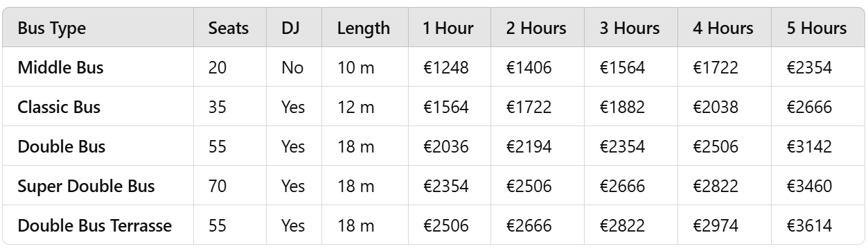Viewport: 868px width, 251px height.
Task: Click the Double Bus row label
Action: tap(61, 147)
